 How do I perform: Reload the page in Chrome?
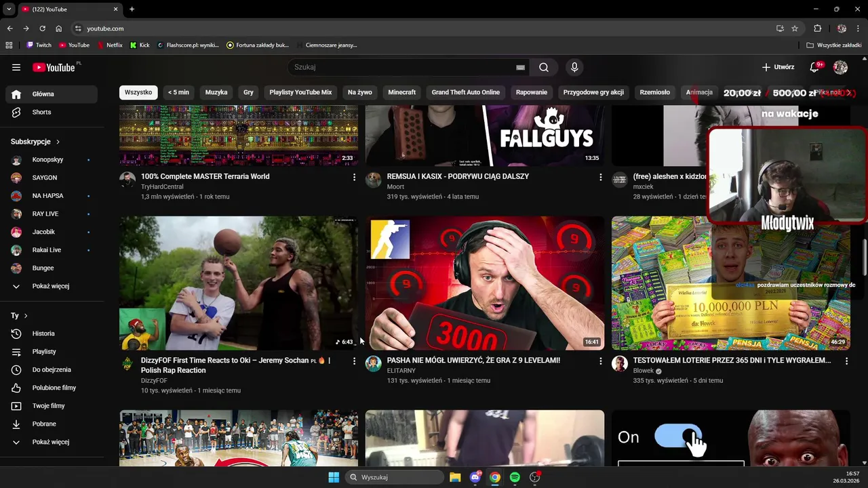point(42,28)
